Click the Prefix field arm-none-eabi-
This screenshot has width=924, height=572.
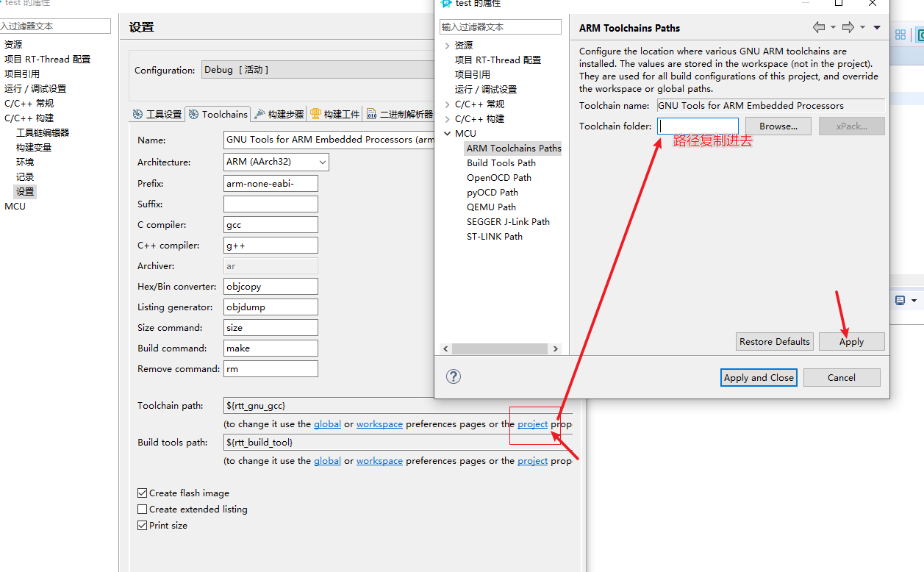(x=271, y=184)
